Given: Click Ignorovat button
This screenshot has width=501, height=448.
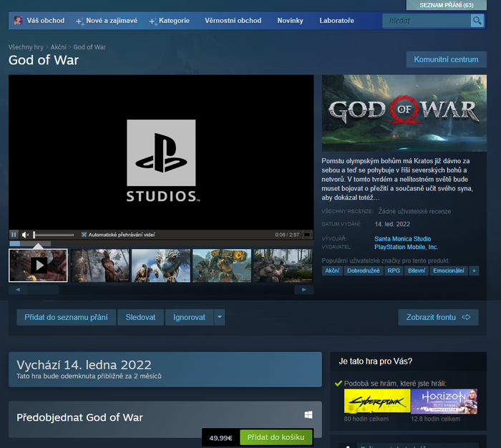Looking at the screenshot, I should point(189,317).
